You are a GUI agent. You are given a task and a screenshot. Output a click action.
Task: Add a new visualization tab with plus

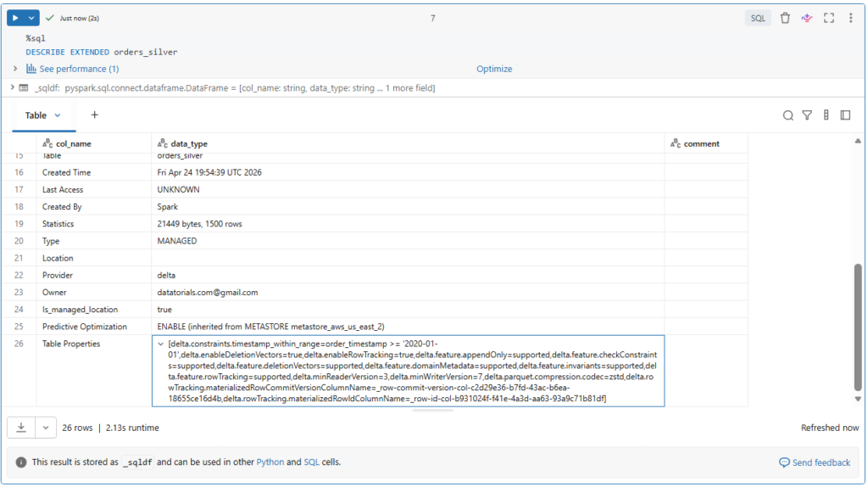coord(95,115)
